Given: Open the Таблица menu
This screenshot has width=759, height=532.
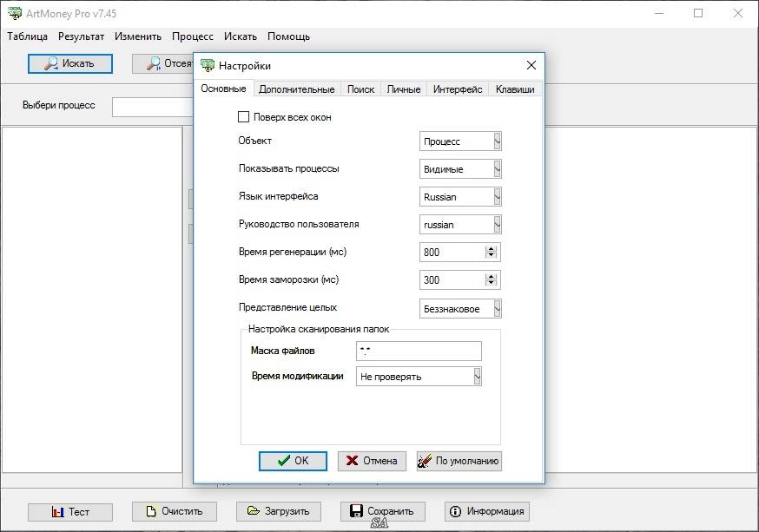Looking at the screenshot, I should [x=27, y=36].
